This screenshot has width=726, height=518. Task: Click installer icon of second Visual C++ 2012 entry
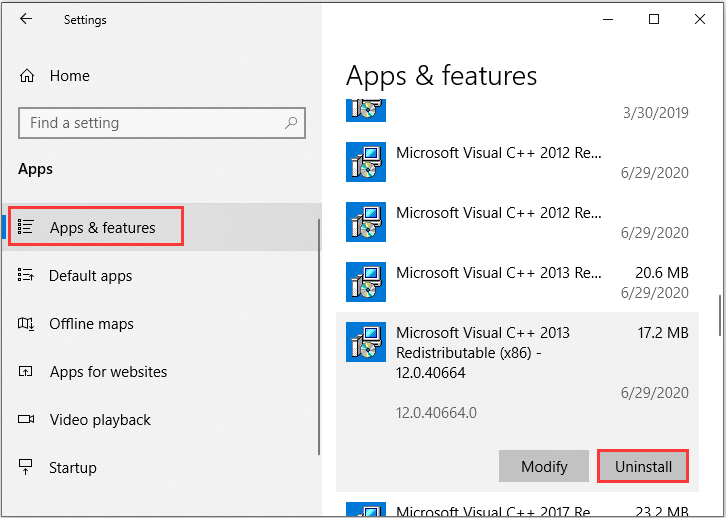click(366, 222)
